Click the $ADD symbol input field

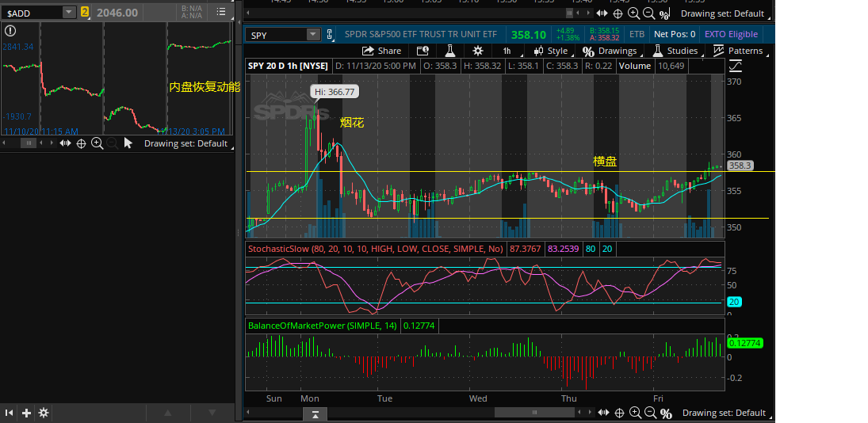tap(33, 12)
